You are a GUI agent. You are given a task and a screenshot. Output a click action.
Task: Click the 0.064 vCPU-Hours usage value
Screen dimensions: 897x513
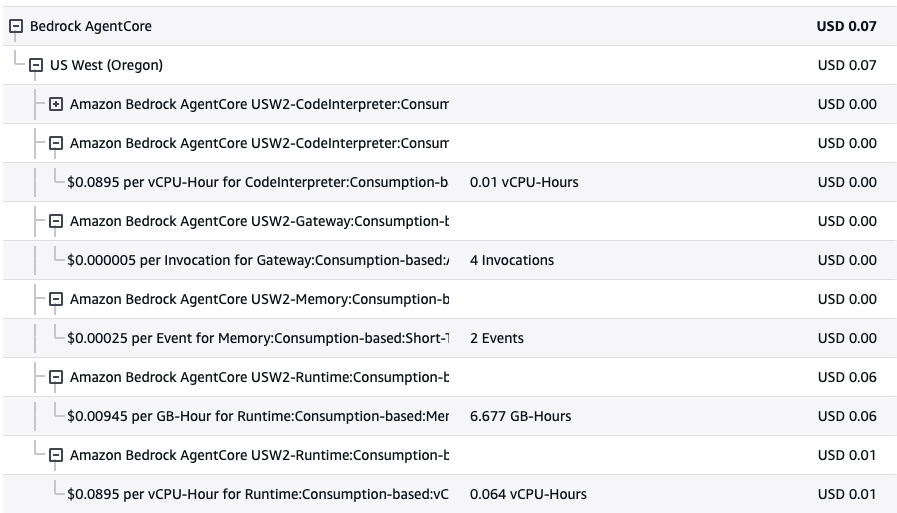coord(527,495)
